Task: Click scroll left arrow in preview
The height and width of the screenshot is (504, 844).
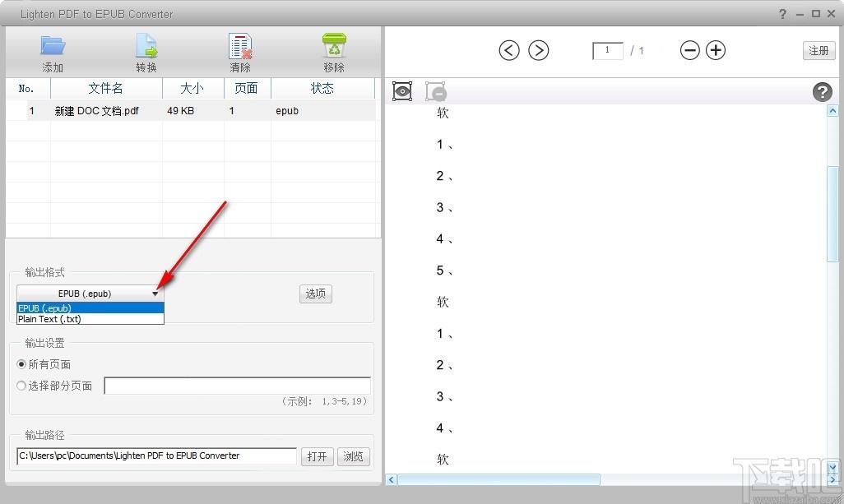Action: [392, 479]
